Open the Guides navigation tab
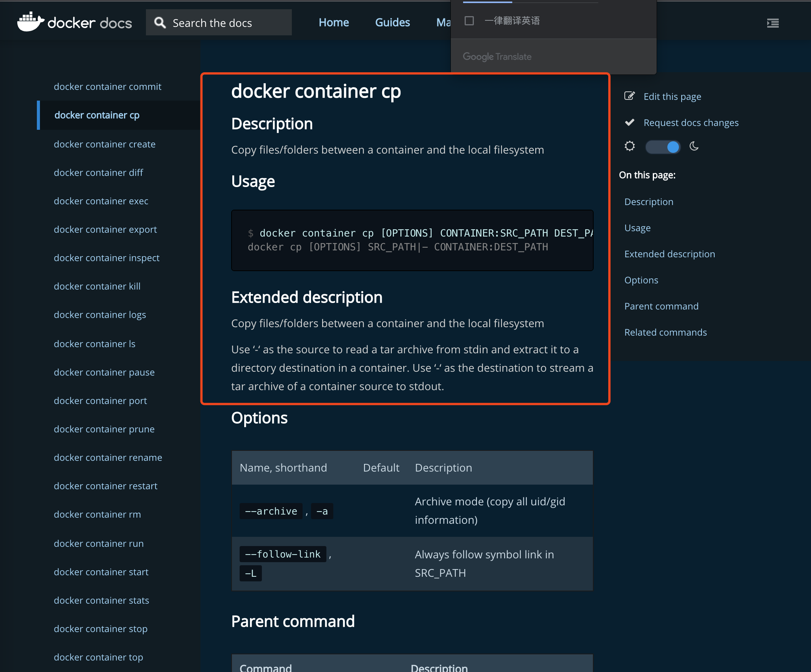Screen dimensions: 811x672 [x=392, y=22]
